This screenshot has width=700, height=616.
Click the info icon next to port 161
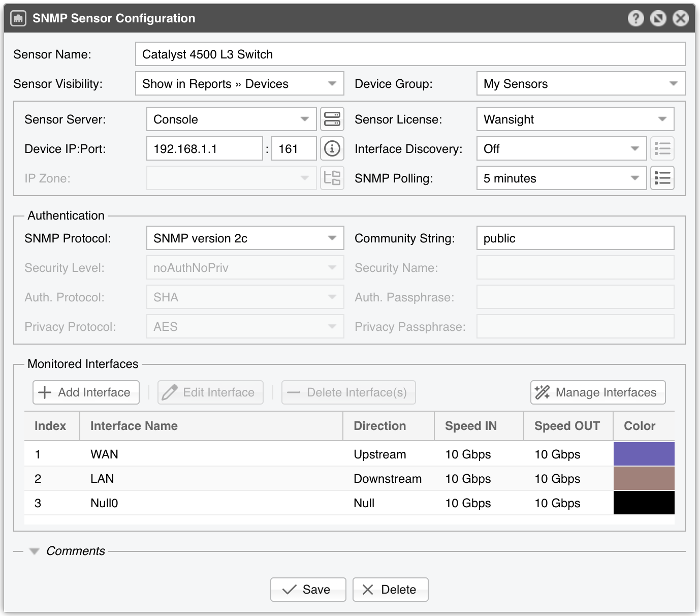pos(332,149)
